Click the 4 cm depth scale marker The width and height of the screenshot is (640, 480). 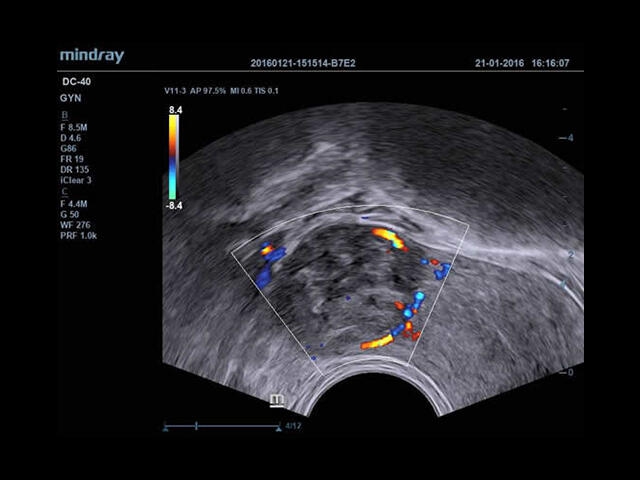(571, 138)
